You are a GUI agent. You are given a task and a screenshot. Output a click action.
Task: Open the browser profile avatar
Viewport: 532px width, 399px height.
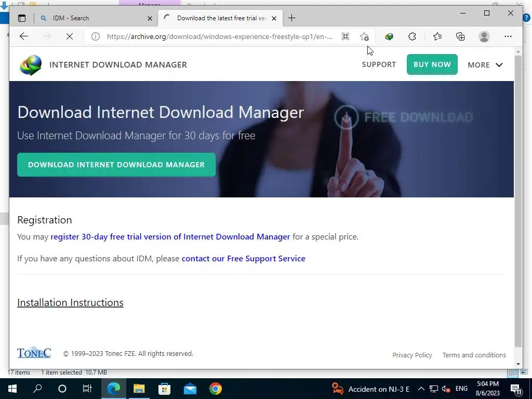coord(484,36)
